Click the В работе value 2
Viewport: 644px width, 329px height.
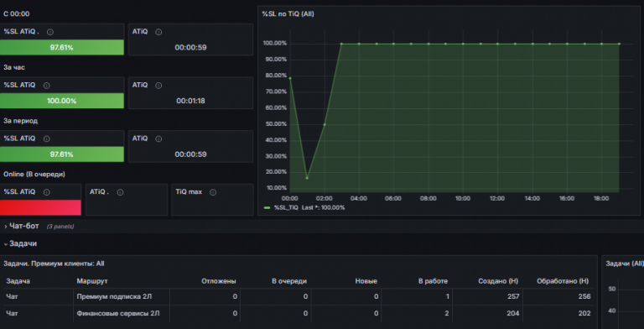click(447, 313)
